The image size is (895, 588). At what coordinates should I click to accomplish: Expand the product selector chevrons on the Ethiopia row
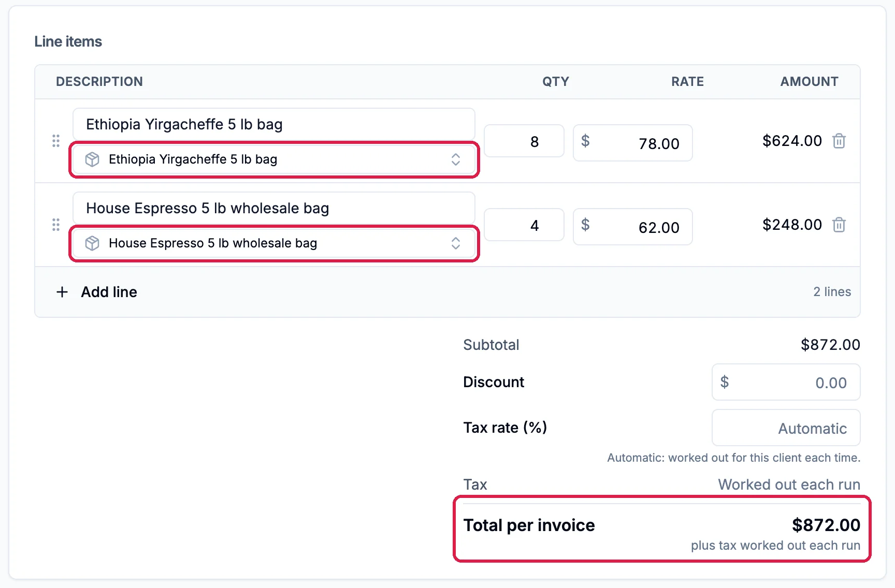tap(456, 159)
